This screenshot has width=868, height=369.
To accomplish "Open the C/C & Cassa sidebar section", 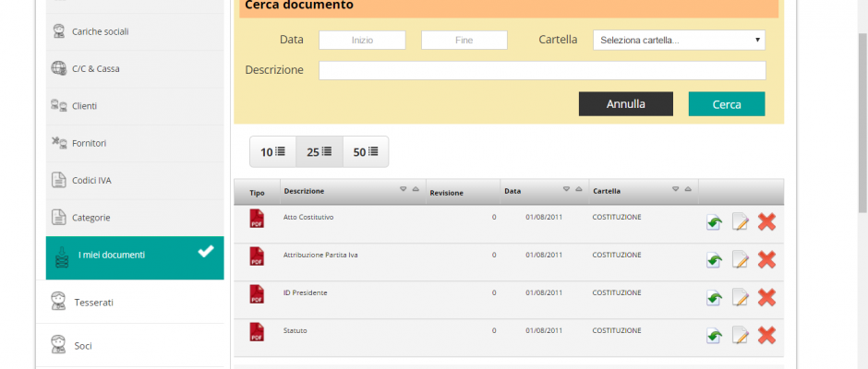I will point(135,68).
